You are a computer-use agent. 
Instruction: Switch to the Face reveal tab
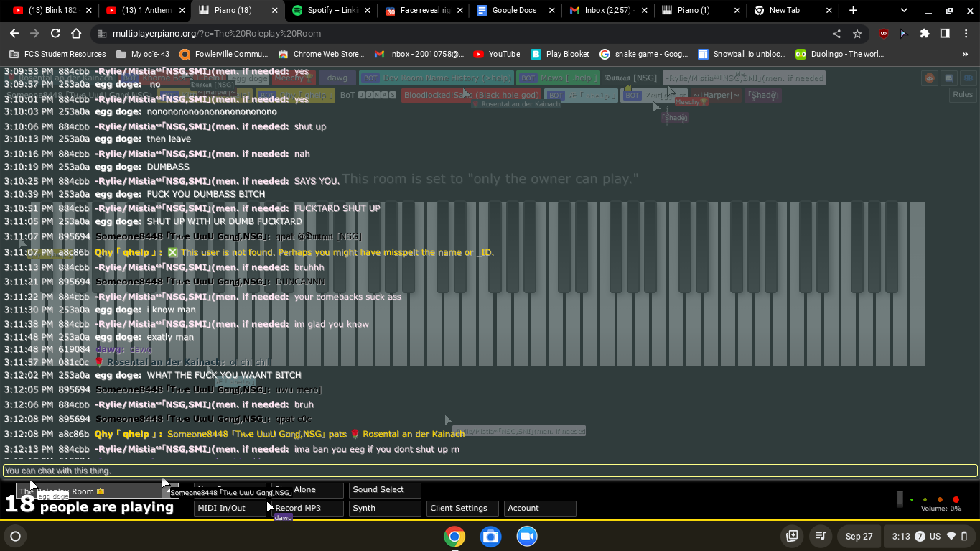click(424, 11)
